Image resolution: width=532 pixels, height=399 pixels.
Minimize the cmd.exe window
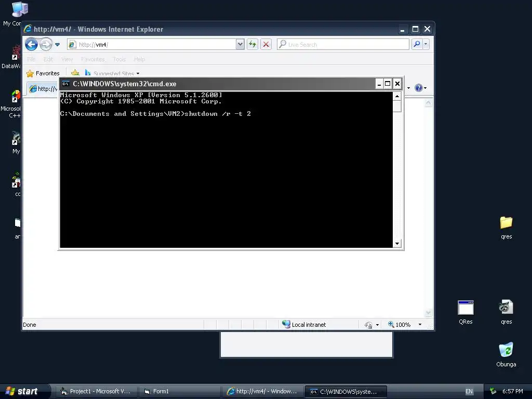coord(379,84)
